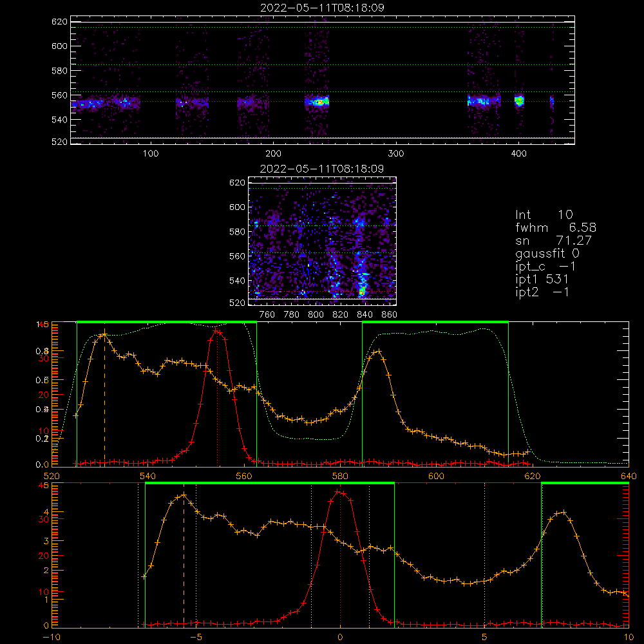Click x-axis label 760 on middle image
644x644 pixels.
pos(267,315)
